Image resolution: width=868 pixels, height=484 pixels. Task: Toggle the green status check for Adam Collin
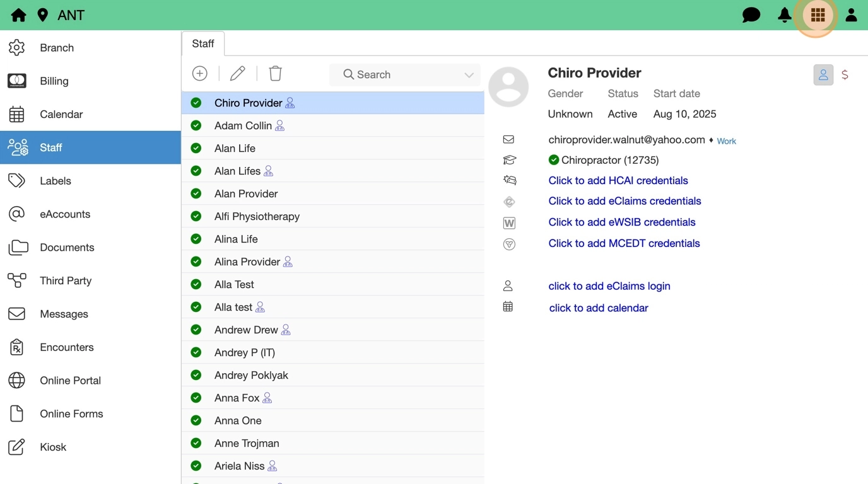pyautogui.click(x=196, y=125)
